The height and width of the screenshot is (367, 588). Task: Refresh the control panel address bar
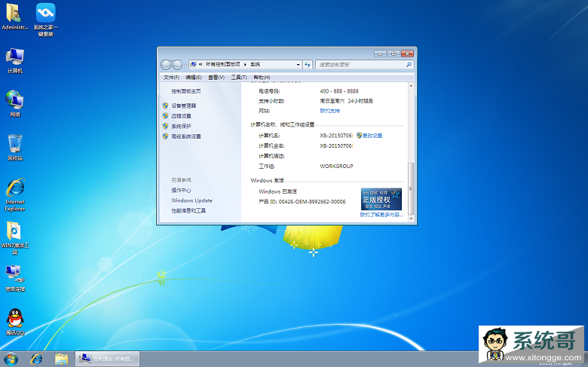click(x=308, y=65)
